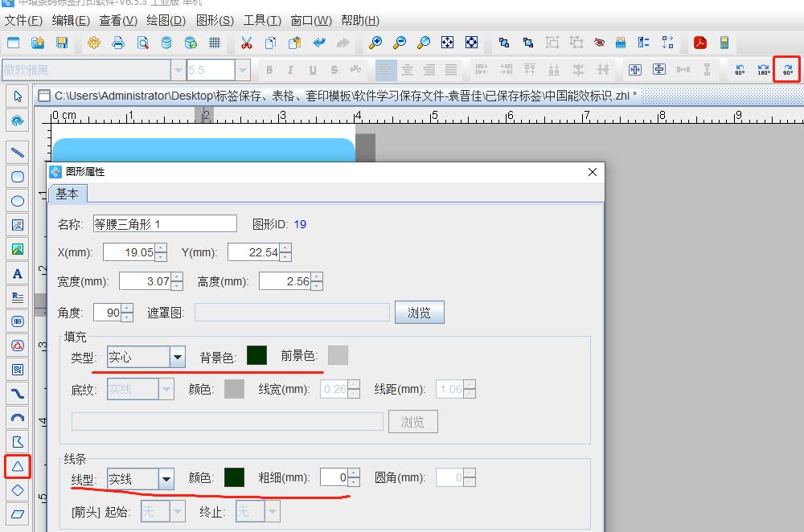804x532 pixels.
Task: Click the Rotate 180° icon
Action: (x=763, y=70)
